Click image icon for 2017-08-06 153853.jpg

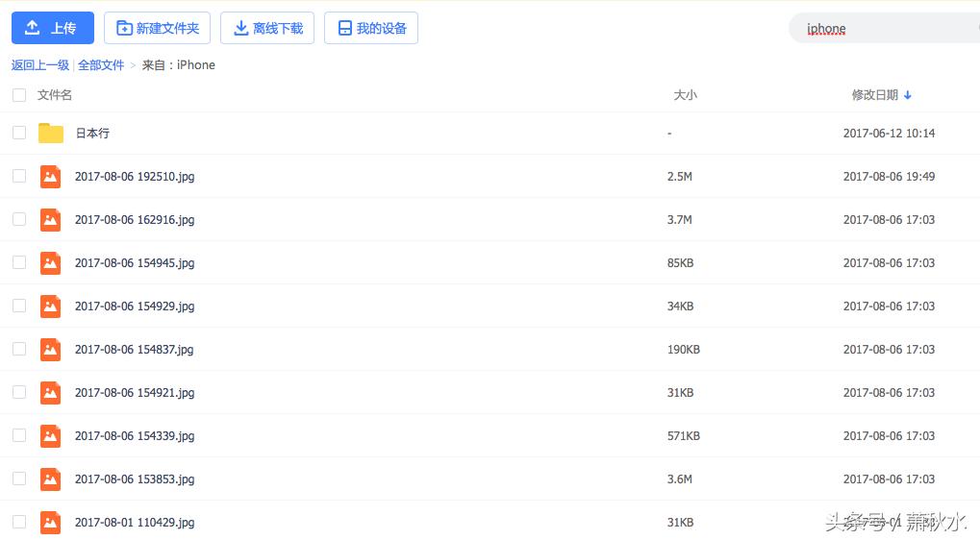coord(51,479)
